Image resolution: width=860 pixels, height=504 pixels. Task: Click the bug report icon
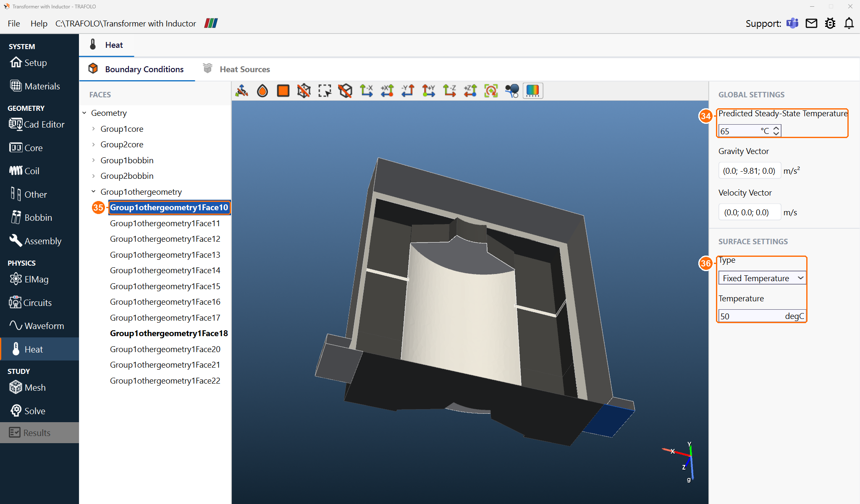tap(830, 24)
